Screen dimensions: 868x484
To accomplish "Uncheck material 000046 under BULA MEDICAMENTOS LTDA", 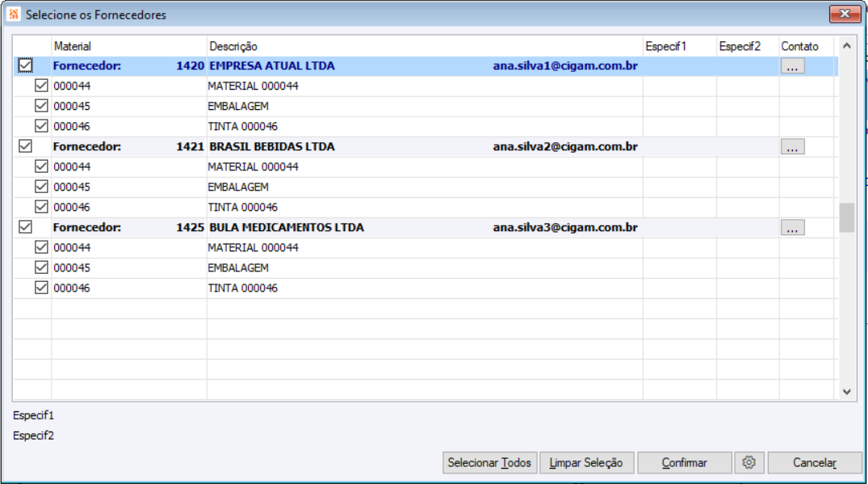I will click(x=41, y=288).
